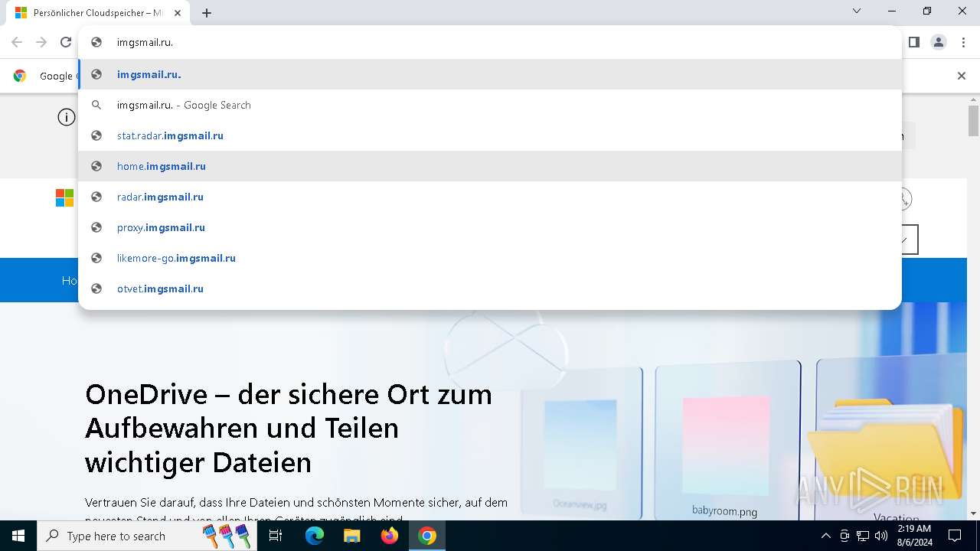Go back to the previous page
Image resolution: width=980 pixels, height=551 pixels.
tap(17, 42)
